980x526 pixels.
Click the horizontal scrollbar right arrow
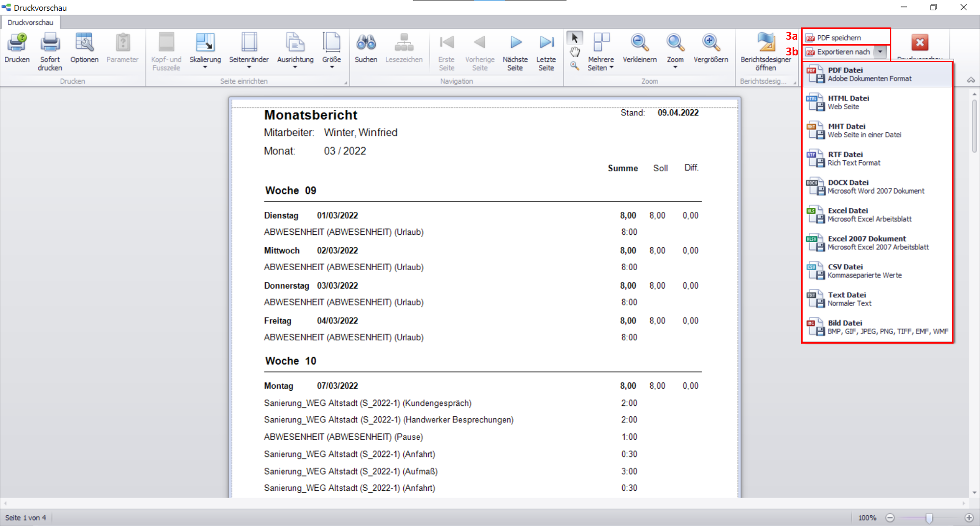(x=964, y=503)
